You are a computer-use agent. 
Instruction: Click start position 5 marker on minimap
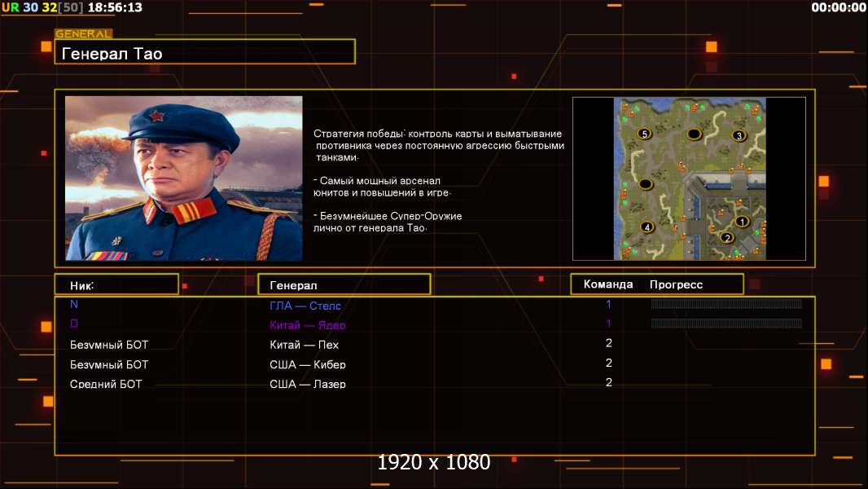(644, 134)
